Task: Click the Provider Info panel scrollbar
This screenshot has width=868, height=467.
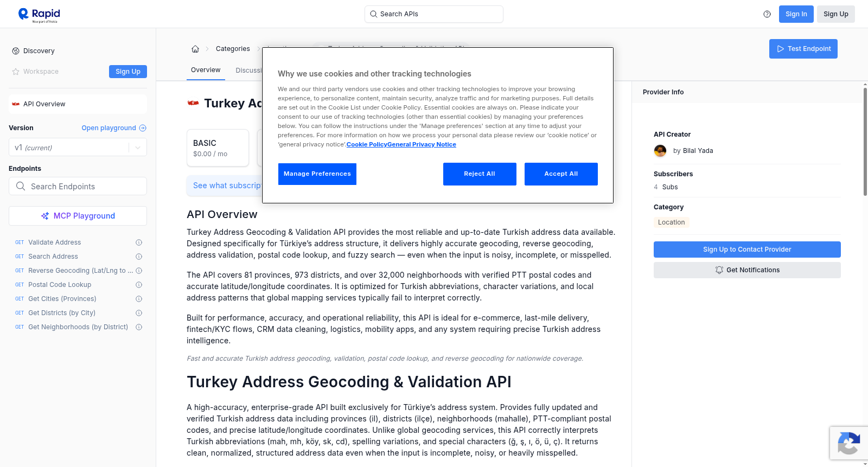Action: (x=865, y=141)
